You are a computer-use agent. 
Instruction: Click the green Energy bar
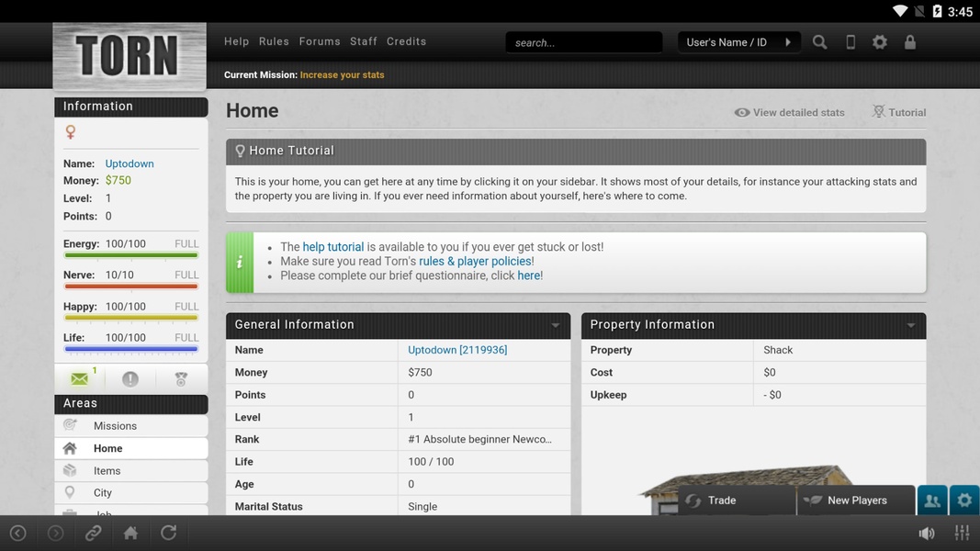point(130,255)
